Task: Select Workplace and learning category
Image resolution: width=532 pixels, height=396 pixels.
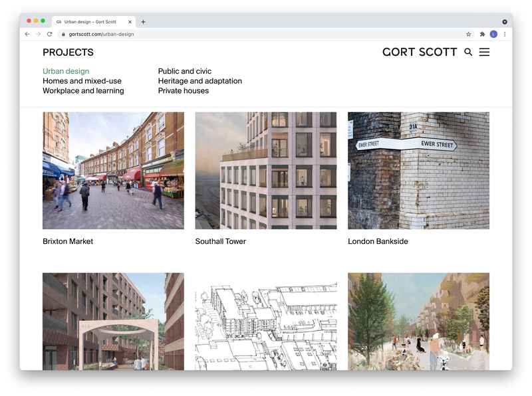Action: point(84,91)
